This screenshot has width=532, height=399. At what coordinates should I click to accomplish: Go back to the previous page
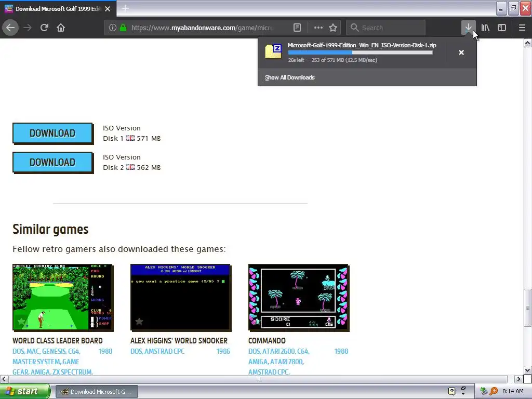10,28
